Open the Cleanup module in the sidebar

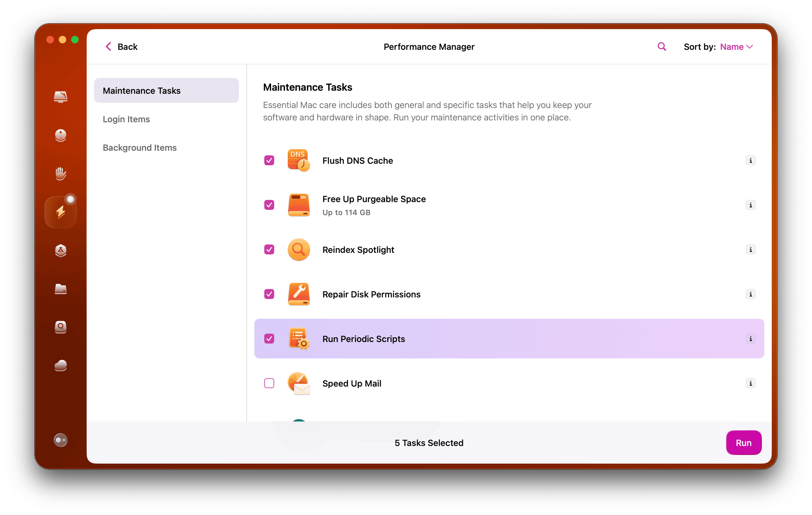(x=60, y=136)
